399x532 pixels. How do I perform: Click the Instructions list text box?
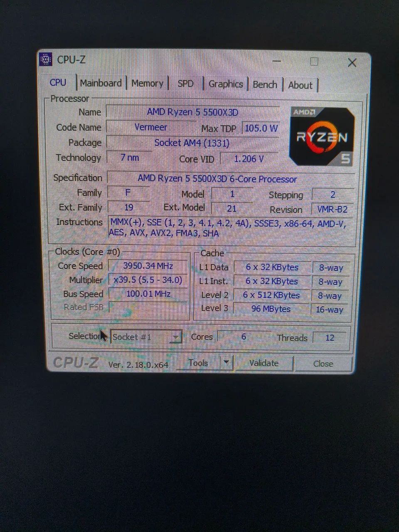point(230,228)
